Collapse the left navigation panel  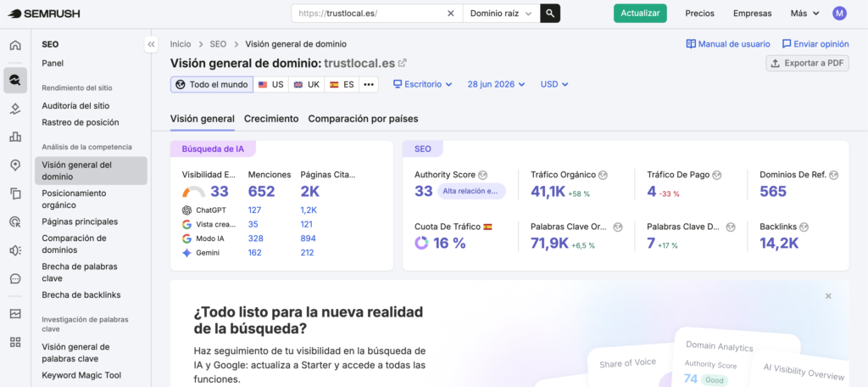[x=151, y=44]
